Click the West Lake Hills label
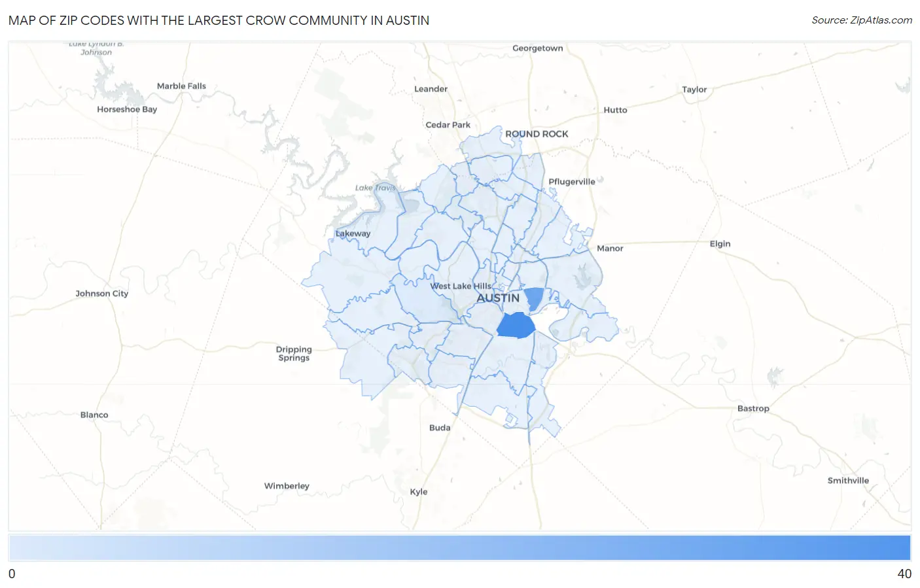This screenshot has width=920, height=588. coord(461,286)
